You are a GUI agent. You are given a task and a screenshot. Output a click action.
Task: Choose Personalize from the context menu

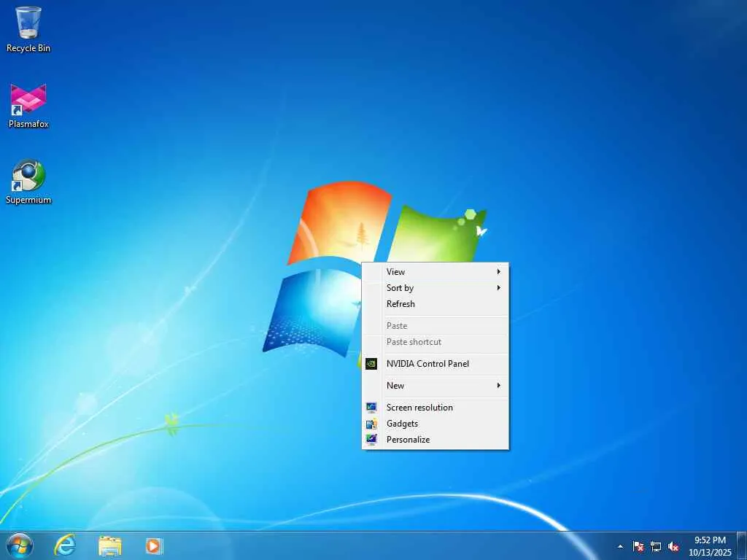(x=436, y=440)
